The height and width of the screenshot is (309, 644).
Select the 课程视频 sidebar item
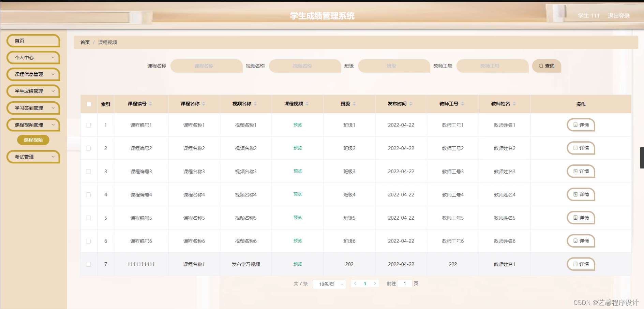pyautogui.click(x=33, y=140)
